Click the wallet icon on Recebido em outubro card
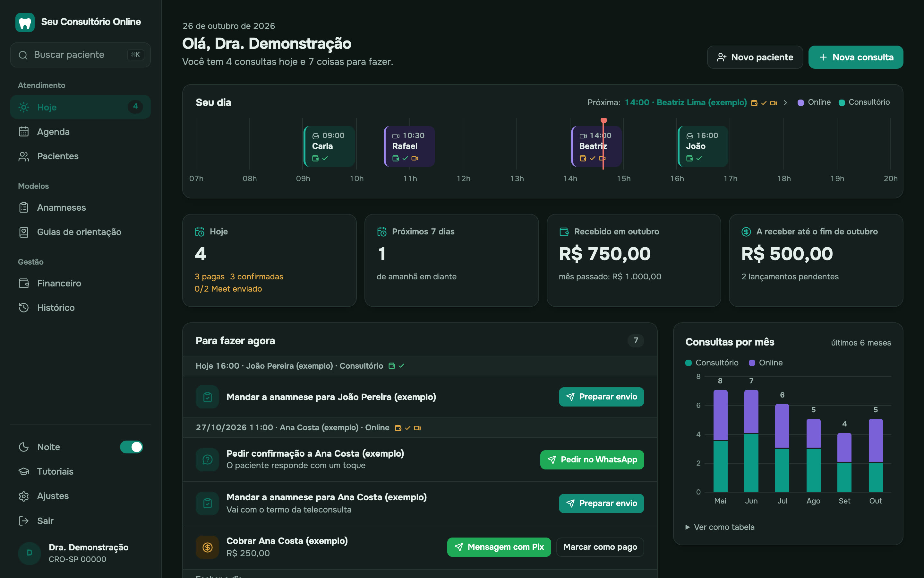Viewport: 924px width, 578px height. (564, 232)
